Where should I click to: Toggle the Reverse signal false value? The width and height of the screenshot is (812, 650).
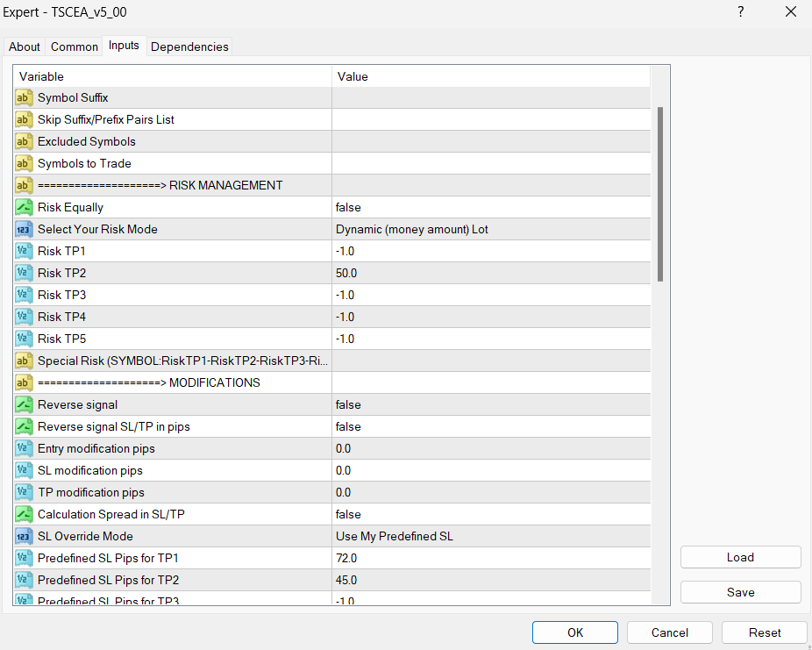pos(491,404)
